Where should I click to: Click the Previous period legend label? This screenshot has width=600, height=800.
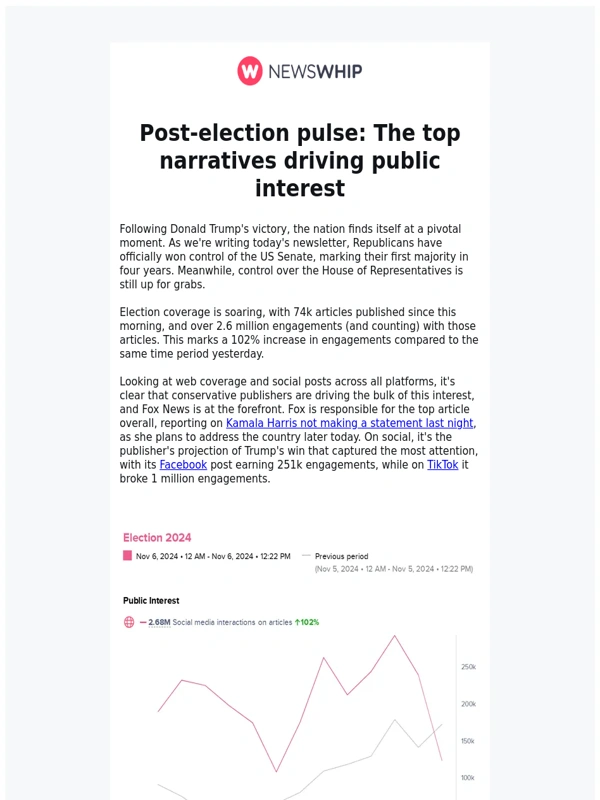tap(341, 556)
